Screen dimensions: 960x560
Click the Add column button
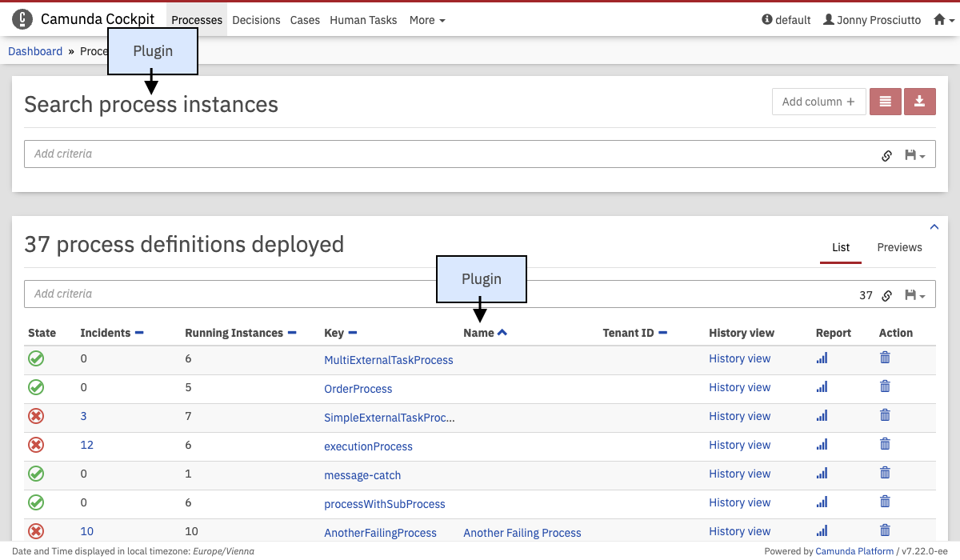(x=818, y=102)
